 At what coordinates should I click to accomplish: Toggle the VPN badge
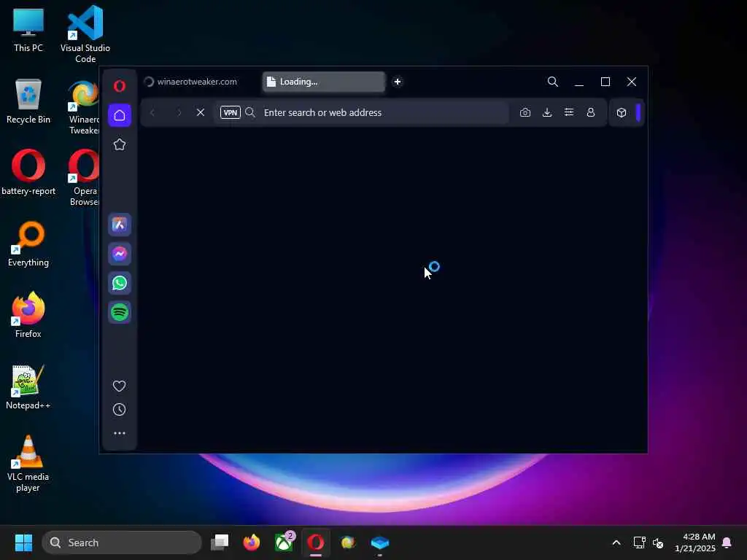tap(230, 112)
